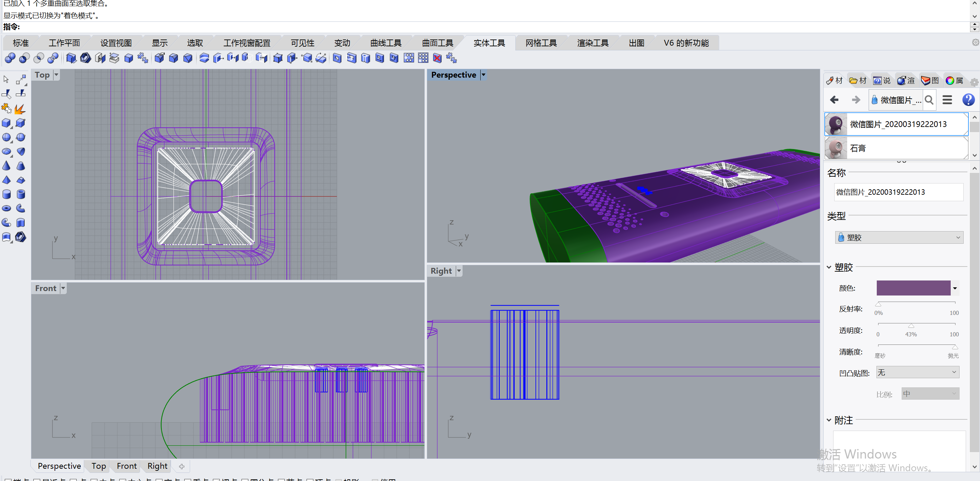
Task: Switch to the 曲面工具 toolbar tab
Action: [437, 43]
